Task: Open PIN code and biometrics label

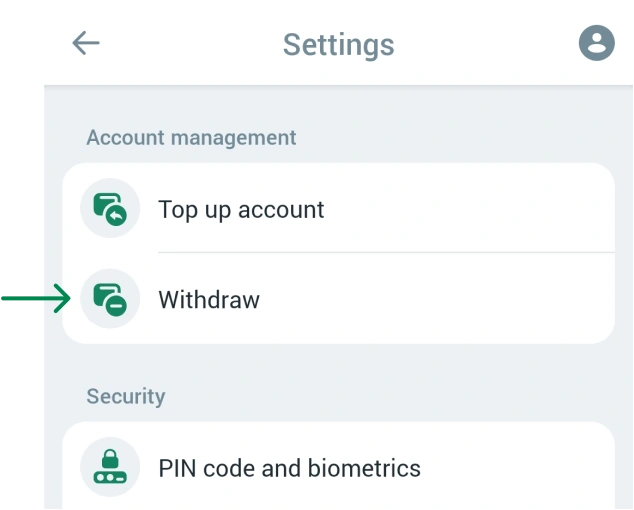Action: coord(289,468)
